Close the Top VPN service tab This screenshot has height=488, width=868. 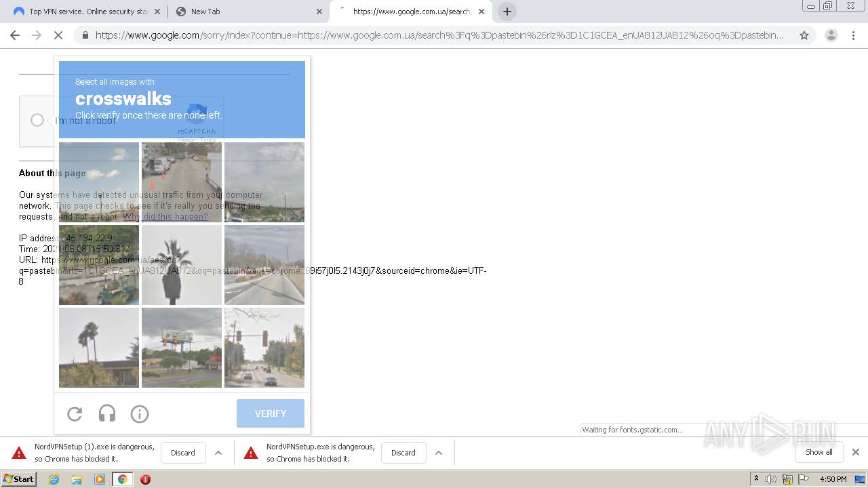click(157, 12)
